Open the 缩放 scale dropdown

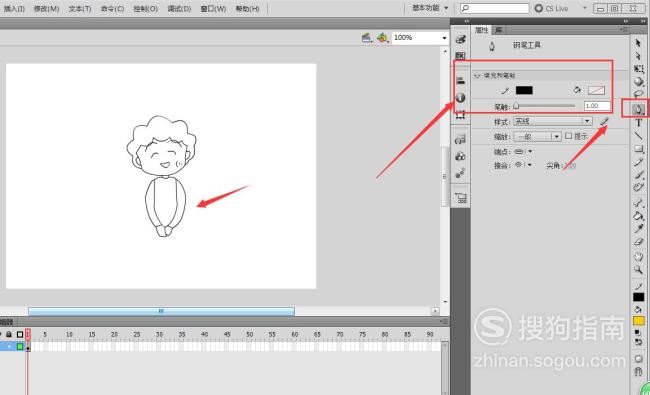[x=537, y=136]
